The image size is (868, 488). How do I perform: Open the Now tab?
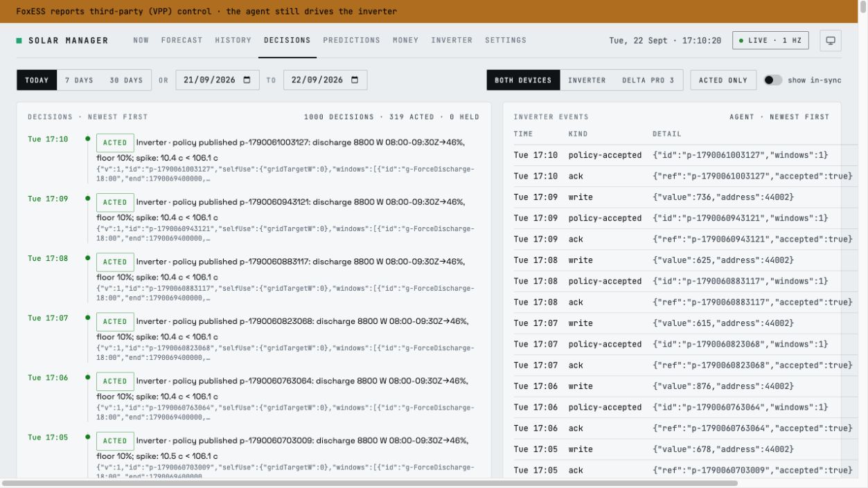pyautogui.click(x=141, y=40)
